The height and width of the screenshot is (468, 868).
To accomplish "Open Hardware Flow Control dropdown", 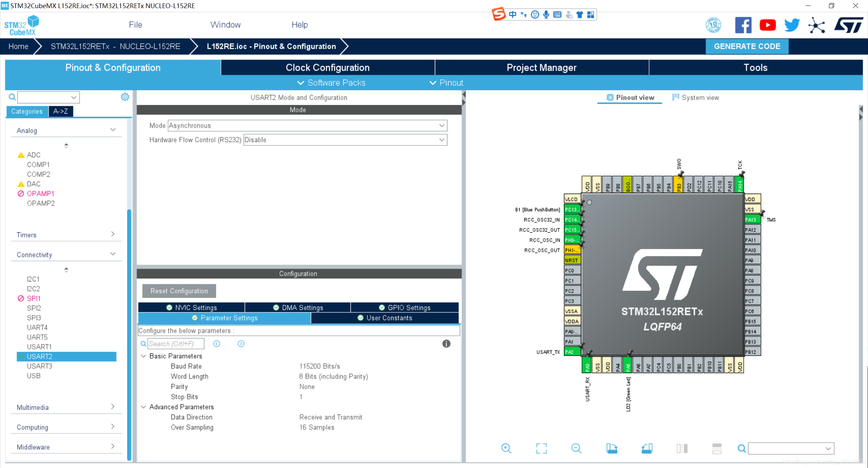I will [345, 140].
